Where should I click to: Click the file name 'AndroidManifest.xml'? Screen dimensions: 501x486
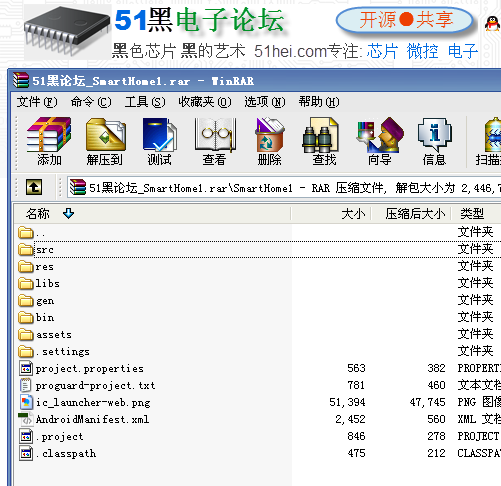pyautogui.click(x=92, y=419)
